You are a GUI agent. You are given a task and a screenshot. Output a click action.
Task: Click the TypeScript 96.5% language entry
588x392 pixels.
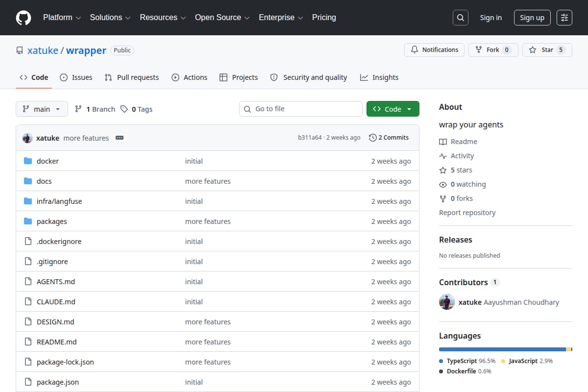click(x=467, y=361)
